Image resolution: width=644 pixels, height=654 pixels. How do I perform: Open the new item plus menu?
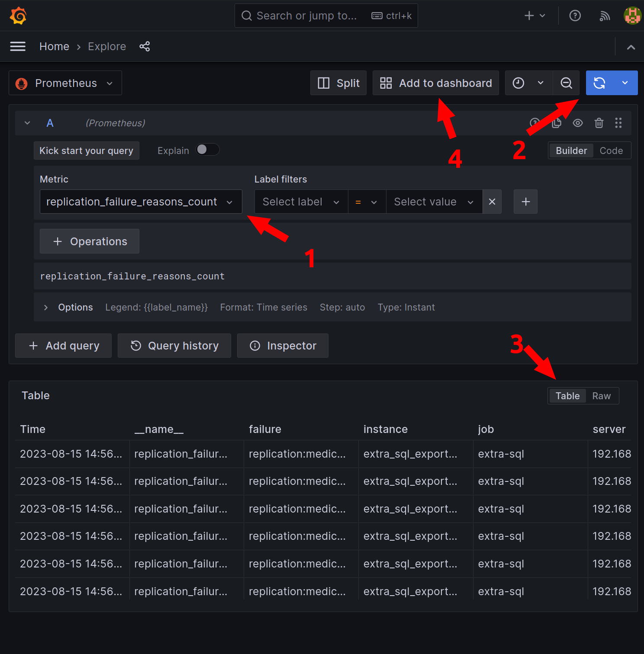(x=535, y=16)
